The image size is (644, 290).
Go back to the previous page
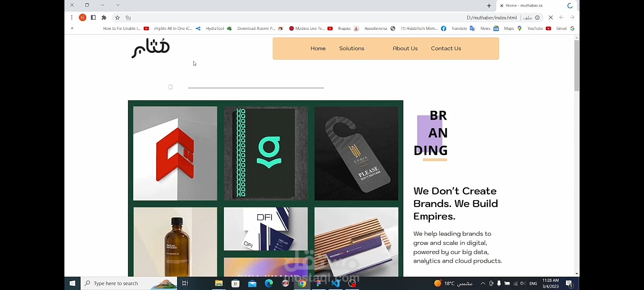561,17
